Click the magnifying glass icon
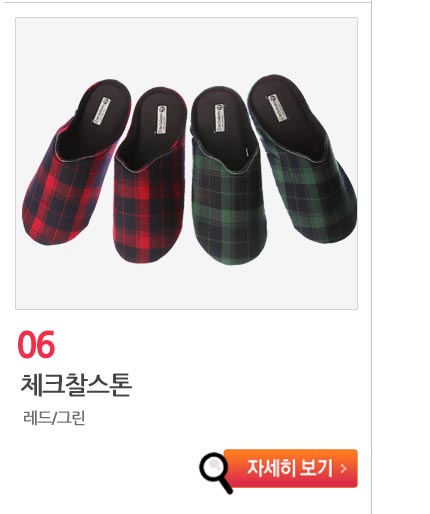Screen dimensions: 430x514 tap(215, 472)
